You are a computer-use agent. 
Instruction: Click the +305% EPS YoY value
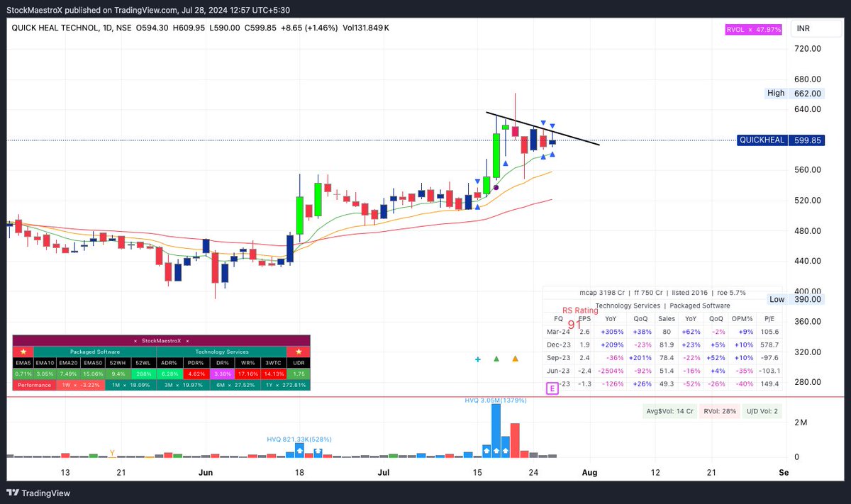[613, 332]
